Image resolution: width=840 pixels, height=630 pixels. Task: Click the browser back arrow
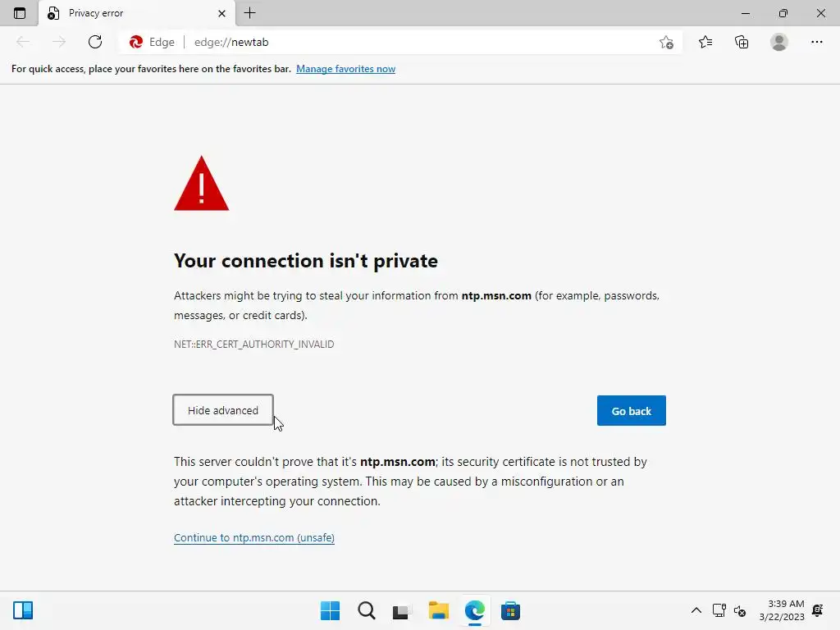click(x=23, y=42)
